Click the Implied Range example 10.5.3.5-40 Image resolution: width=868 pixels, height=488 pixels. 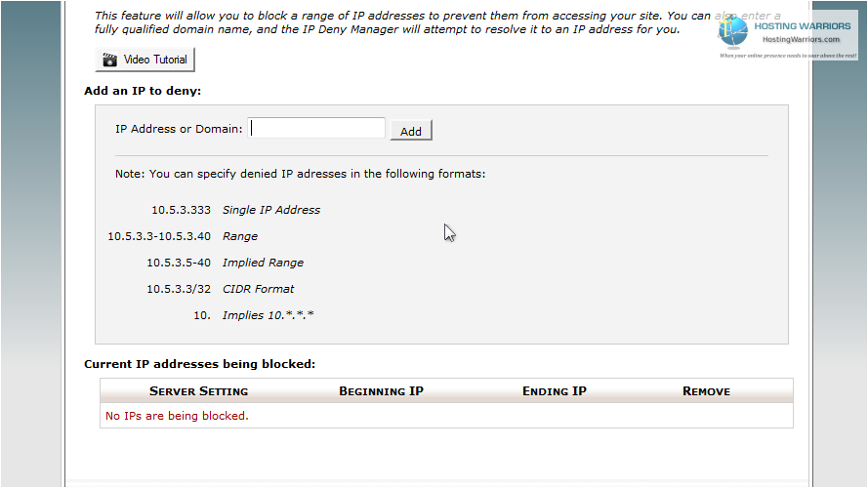point(179,263)
